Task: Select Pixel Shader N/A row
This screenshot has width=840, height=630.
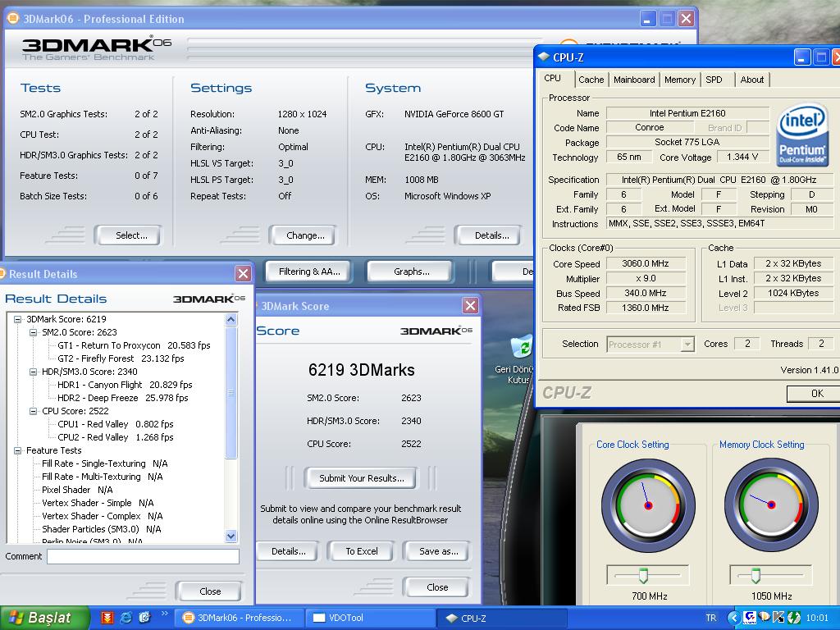Action: (77, 490)
